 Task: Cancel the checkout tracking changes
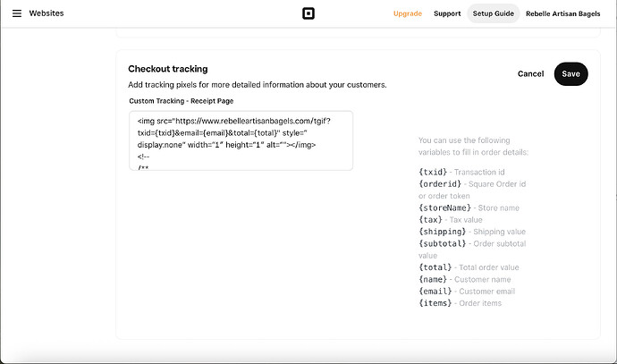[530, 73]
